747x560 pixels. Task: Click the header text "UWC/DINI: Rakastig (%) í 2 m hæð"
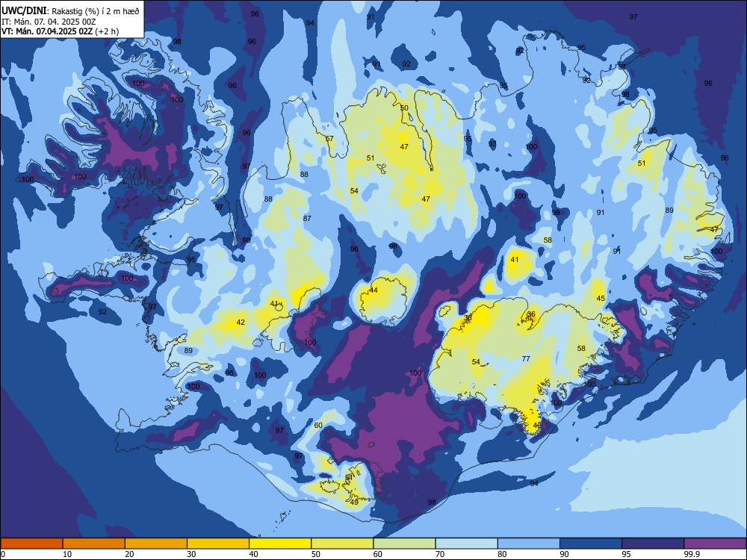(x=70, y=11)
